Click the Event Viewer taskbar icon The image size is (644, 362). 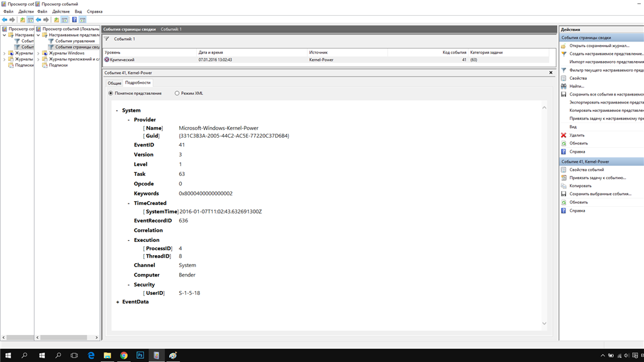157,356
